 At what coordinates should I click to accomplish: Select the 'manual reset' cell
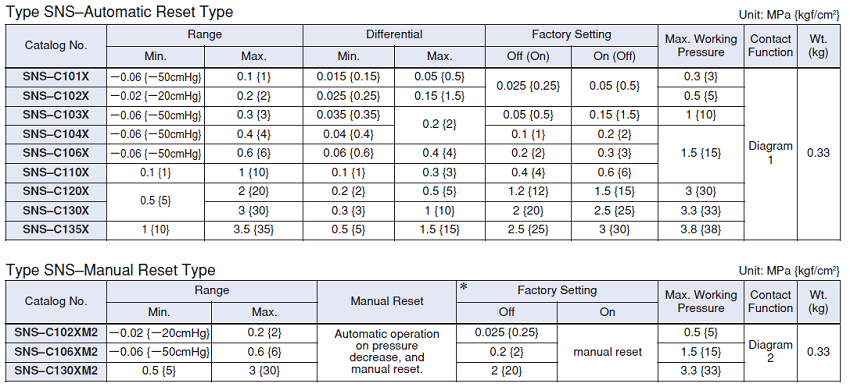click(607, 352)
